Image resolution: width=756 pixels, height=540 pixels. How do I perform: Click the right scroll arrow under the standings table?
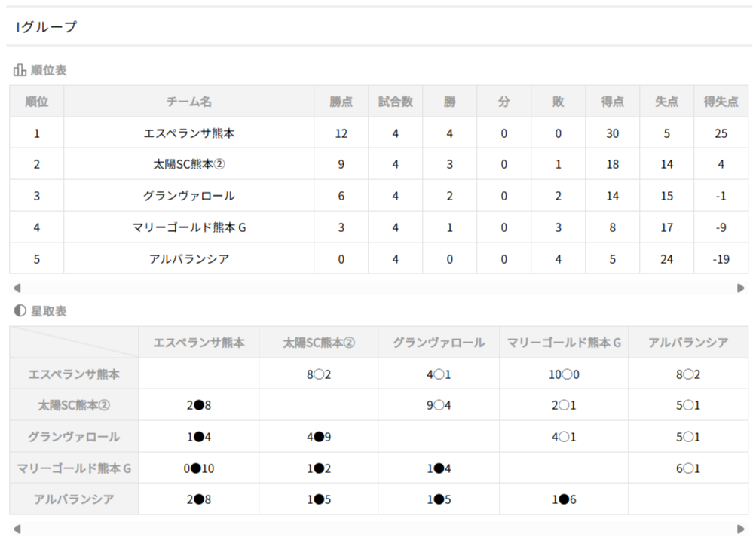point(740,288)
